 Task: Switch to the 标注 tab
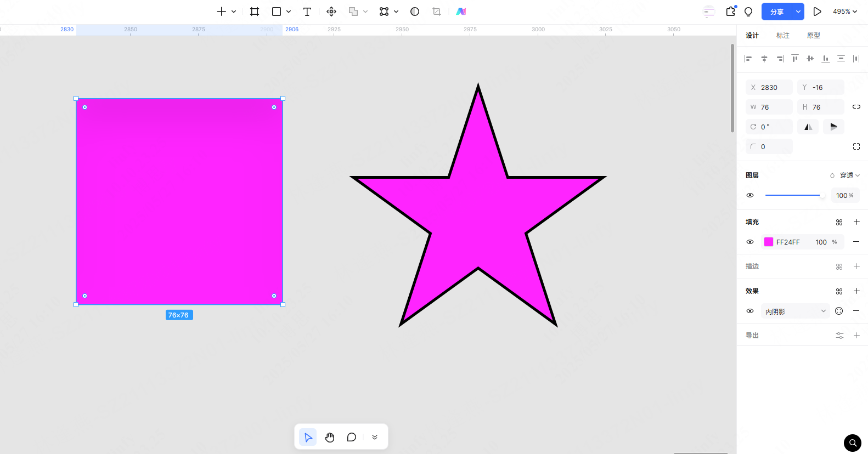pos(783,36)
